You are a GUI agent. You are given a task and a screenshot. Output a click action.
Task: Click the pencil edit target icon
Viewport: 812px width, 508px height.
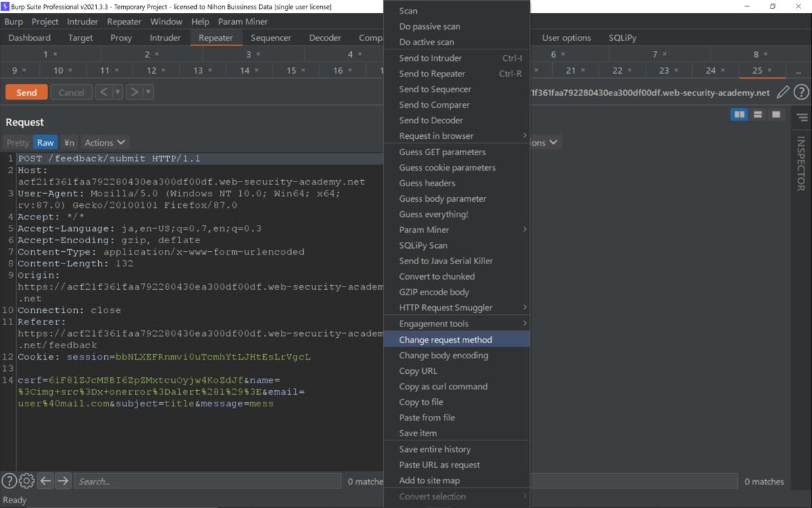point(783,93)
